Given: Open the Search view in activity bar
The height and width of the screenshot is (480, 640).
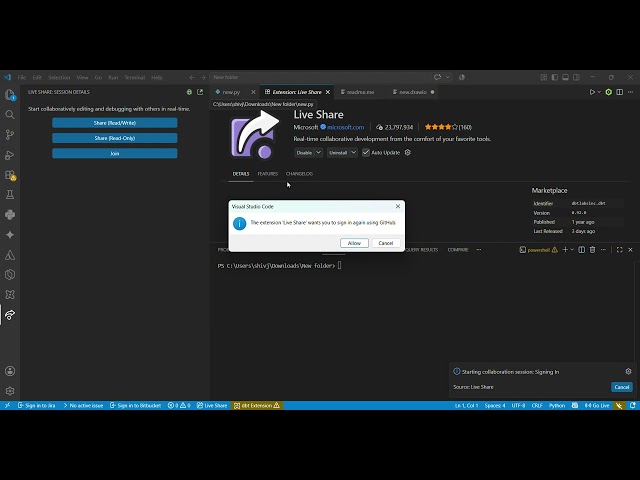Looking at the screenshot, I should (x=10, y=115).
